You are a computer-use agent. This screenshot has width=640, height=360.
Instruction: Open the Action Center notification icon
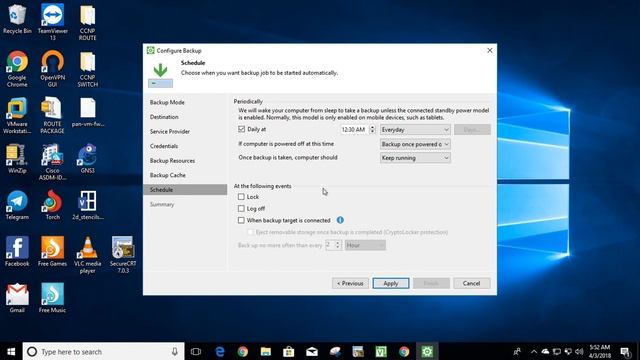pyautogui.click(x=625, y=351)
